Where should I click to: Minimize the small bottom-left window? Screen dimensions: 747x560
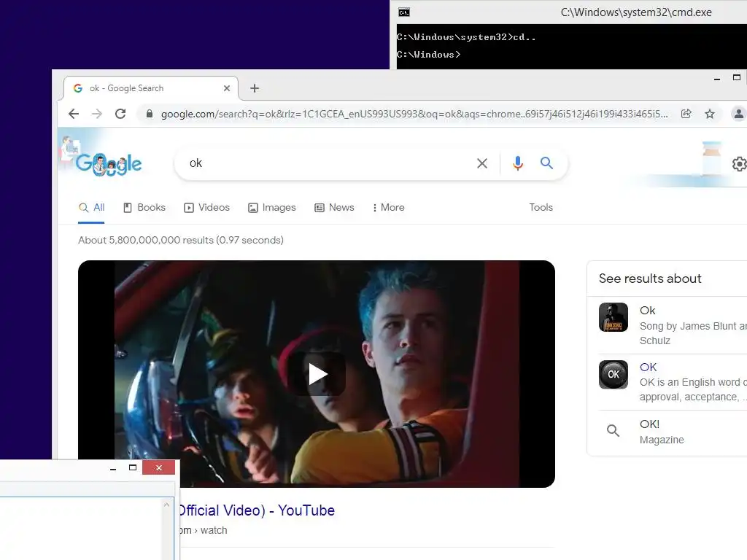(113, 469)
